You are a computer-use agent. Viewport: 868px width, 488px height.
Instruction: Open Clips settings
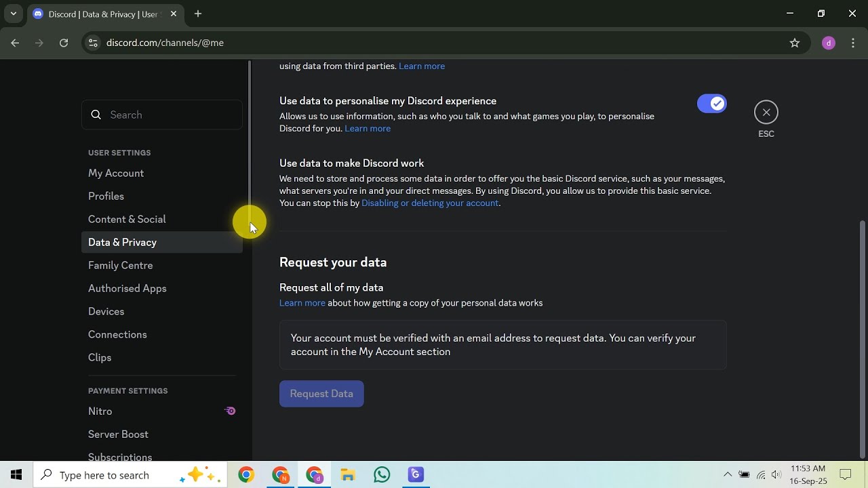162,358
